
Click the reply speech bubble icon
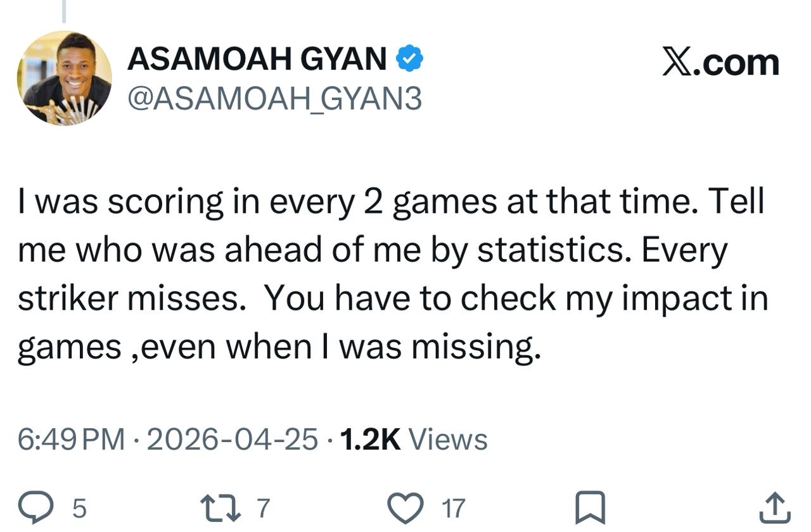click(46, 507)
